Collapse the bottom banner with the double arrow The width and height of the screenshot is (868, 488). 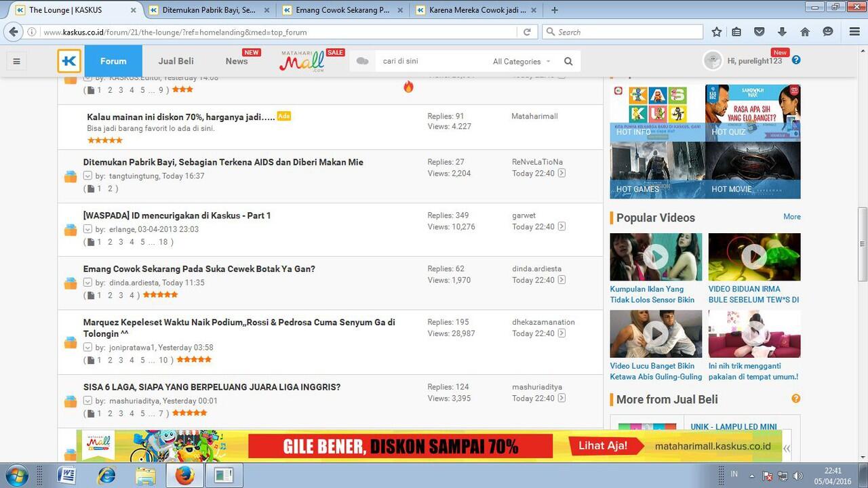(787, 448)
